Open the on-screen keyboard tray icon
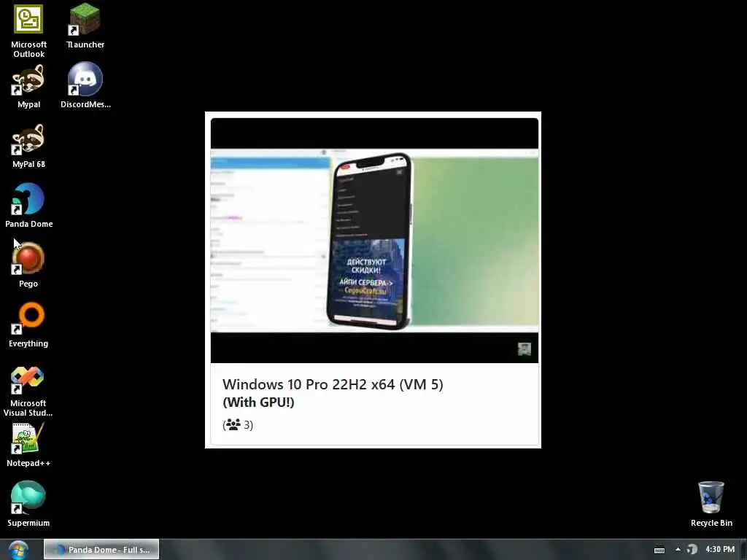This screenshot has height=560, width=747. [x=659, y=550]
